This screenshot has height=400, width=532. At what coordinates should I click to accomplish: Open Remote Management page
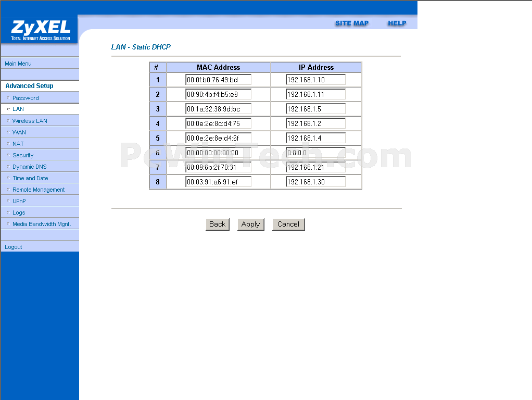[39, 190]
